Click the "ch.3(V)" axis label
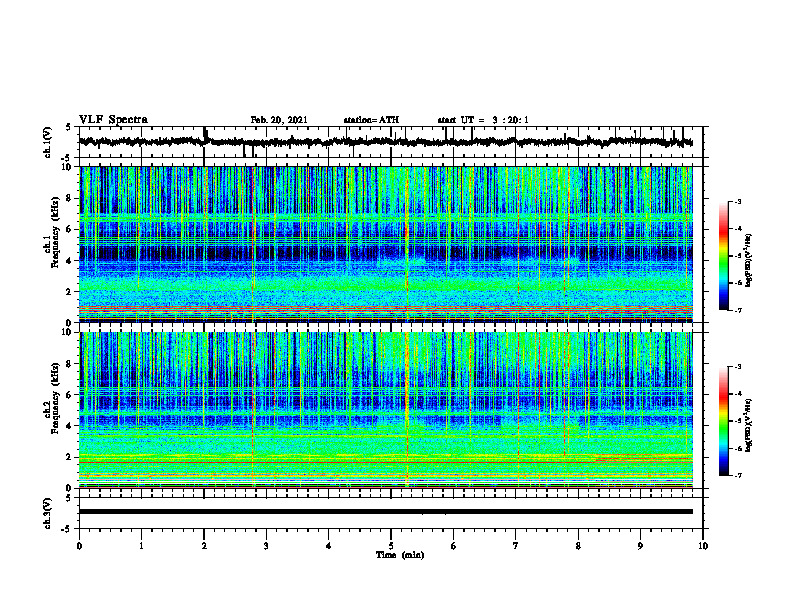 pyautogui.click(x=48, y=514)
